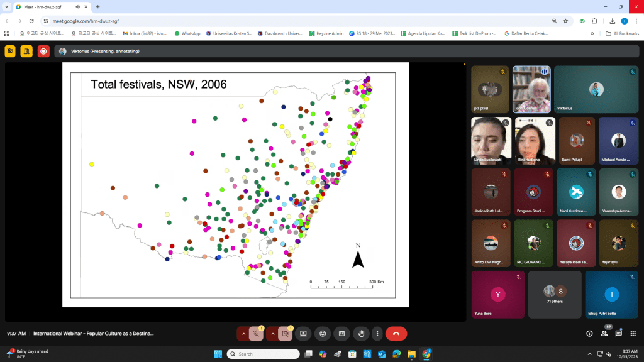This screenshot has width=644, height=362.
Task: Unmute the microphone
Action: click(x=256, y=334)
